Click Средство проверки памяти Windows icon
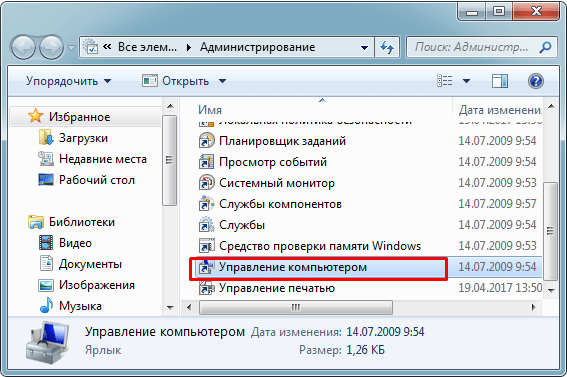This screenshot has height=377, width=567. point(206,245)
